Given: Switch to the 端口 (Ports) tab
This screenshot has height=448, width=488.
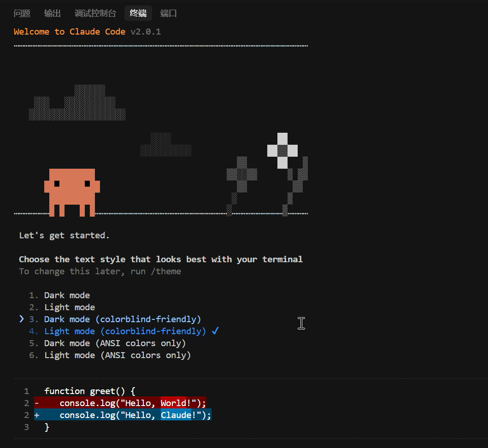Looking at the screenshot, I should click(168, 13).
